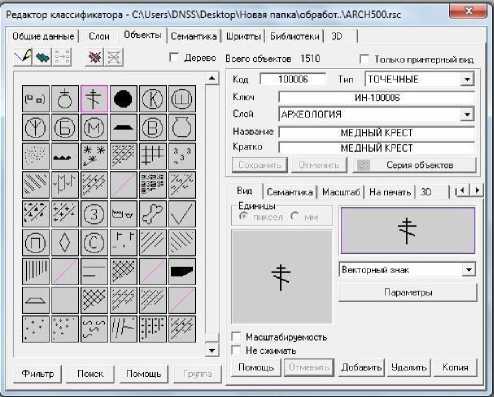Image resolution: width=494 pixels, height=397 pixels.
Task: Select the checkmark symbol
Action: coord(182,214)
